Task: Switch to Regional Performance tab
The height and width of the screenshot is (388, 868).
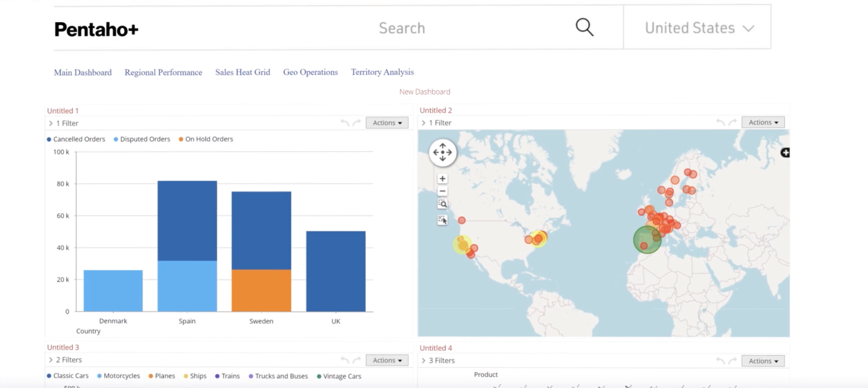Action: click(x=163, y=72)
